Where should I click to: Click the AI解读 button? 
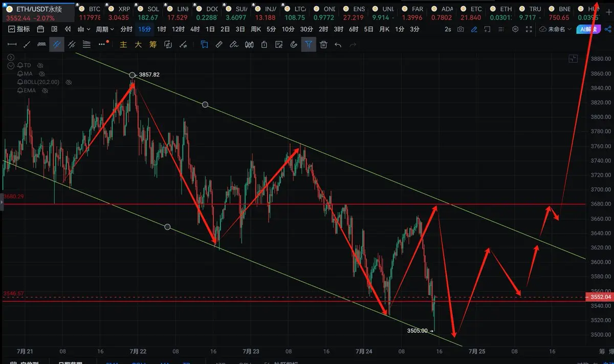point(587,29)
